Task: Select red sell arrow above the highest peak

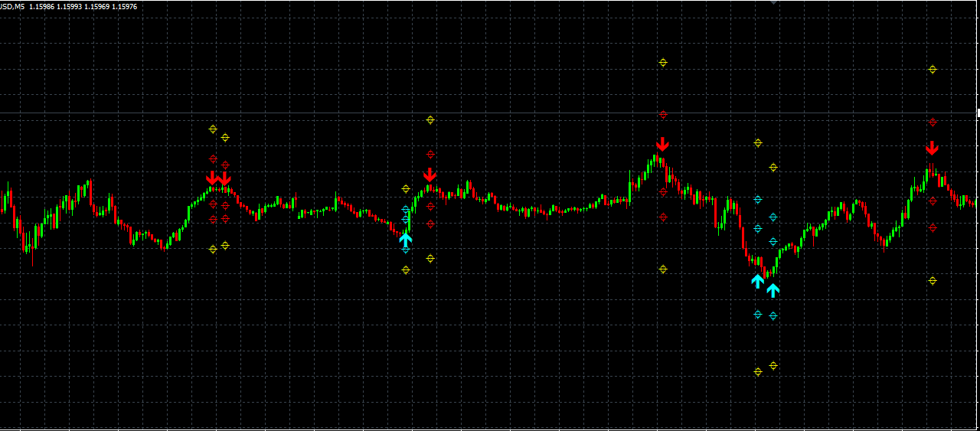Action: pos(662,144)
